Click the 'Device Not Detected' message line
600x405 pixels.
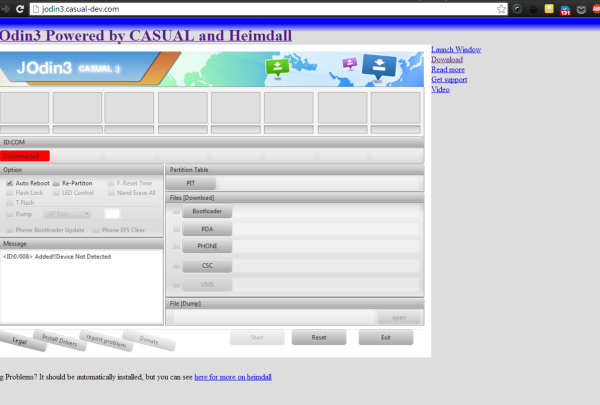click(57, 256)
